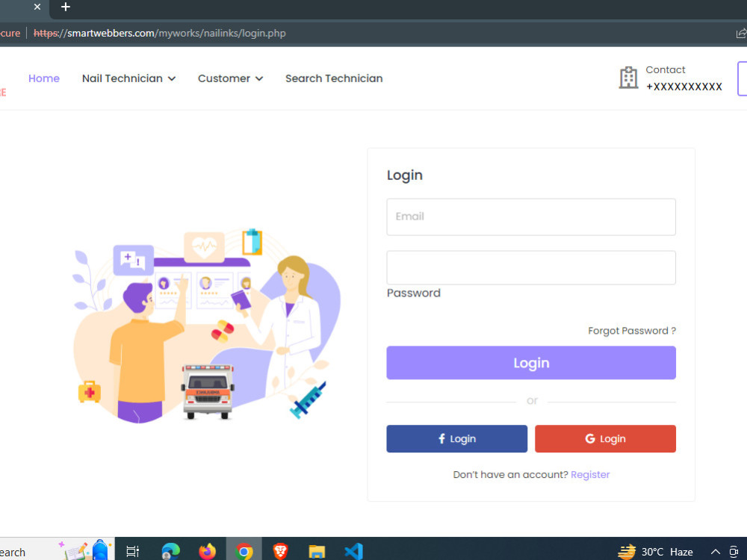Close the current browser tab
Screen dimensions: 747x560
point(37,7)
